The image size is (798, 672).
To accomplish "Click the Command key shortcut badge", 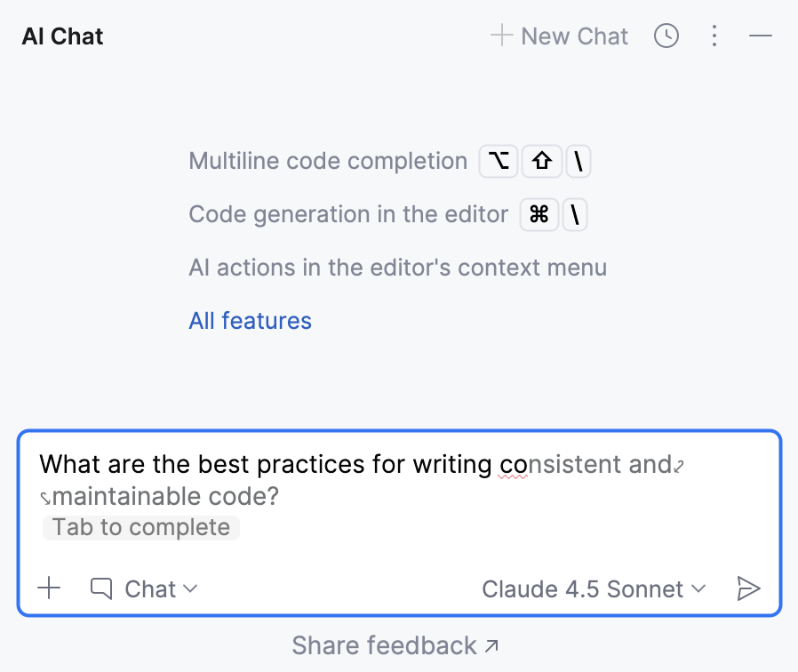I will click(x=539, y=214).
